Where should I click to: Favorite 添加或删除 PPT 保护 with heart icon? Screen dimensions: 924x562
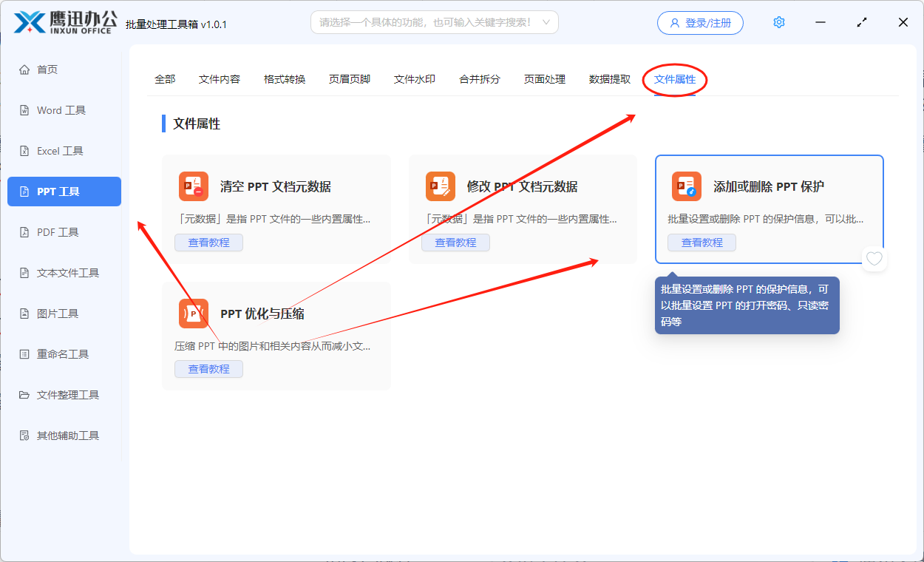874,259
